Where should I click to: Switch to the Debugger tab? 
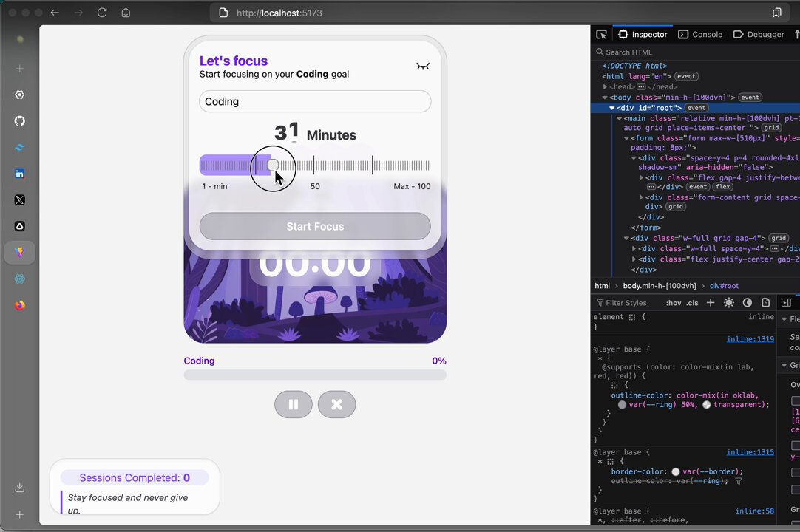758,34
